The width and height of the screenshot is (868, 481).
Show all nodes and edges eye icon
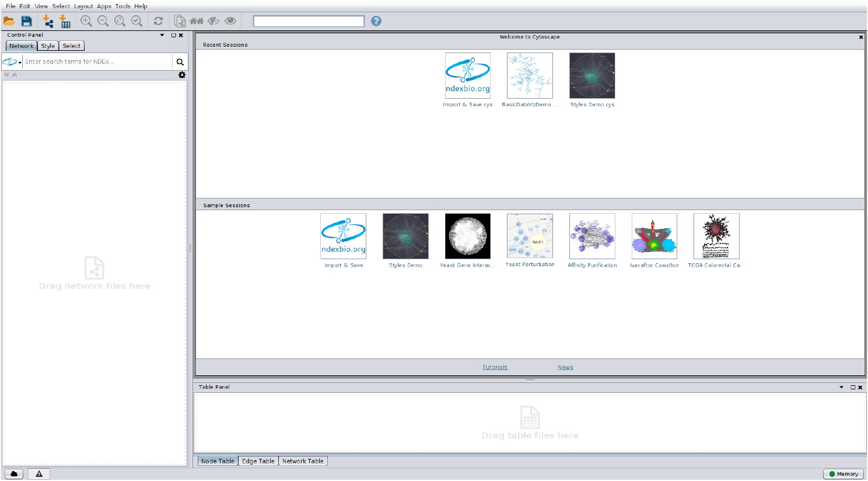coord(230,21)
